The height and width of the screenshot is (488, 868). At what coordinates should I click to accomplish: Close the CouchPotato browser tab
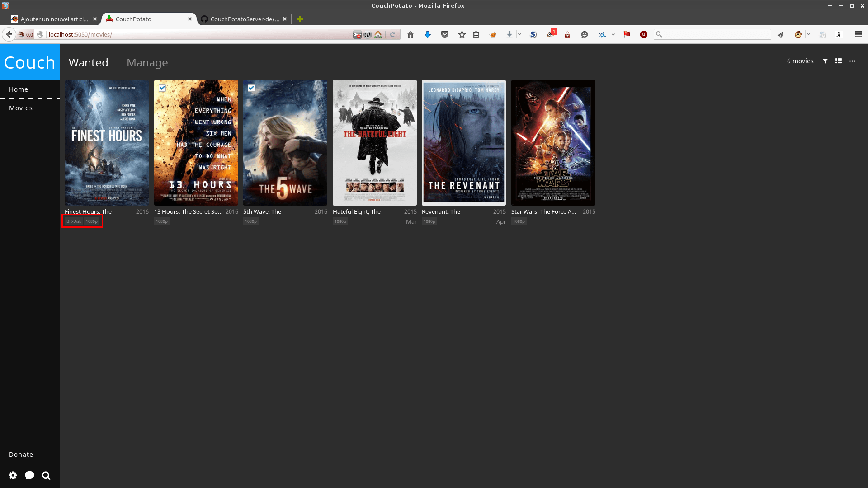190,19
